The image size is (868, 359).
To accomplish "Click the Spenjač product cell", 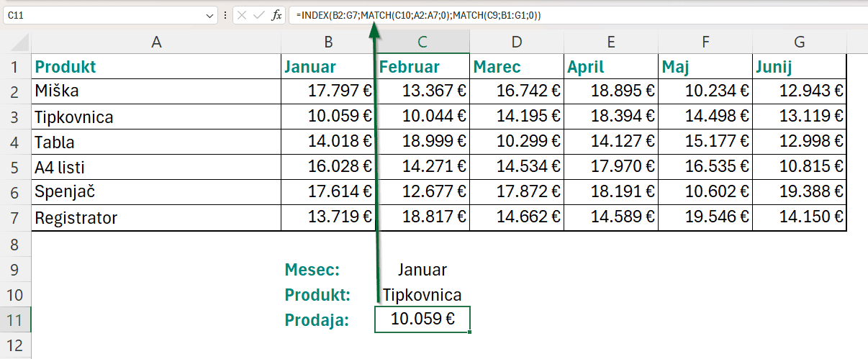I will click(x=155, y=192).
